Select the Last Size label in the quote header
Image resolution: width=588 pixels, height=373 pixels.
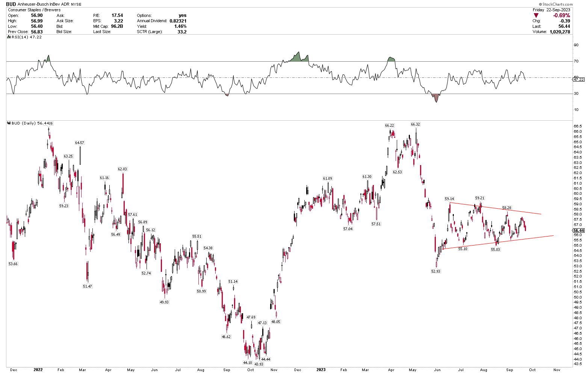(102, 32)
